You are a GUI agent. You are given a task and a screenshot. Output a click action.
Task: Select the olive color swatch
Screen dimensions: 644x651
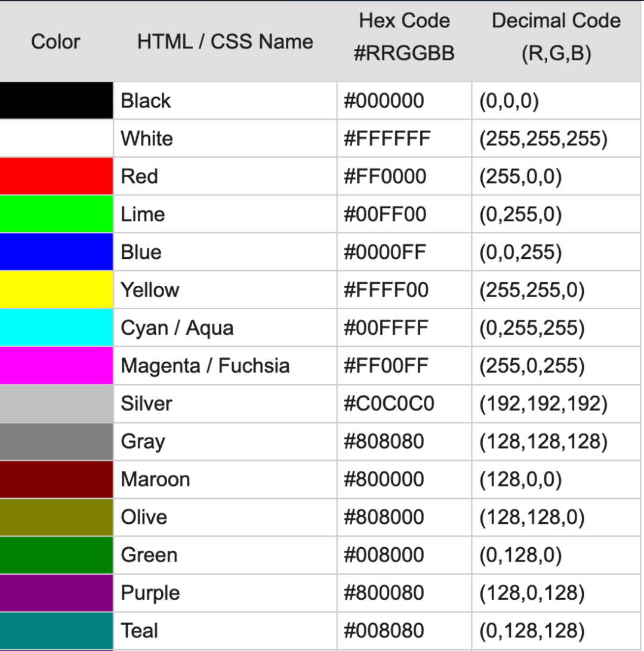point(56,517)
